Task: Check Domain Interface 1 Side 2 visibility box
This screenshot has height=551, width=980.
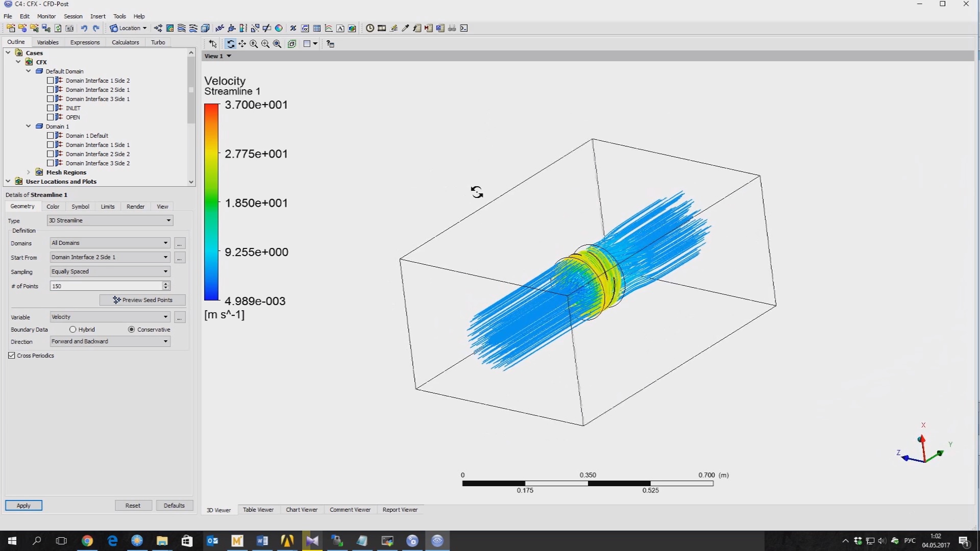Action: 50,81
